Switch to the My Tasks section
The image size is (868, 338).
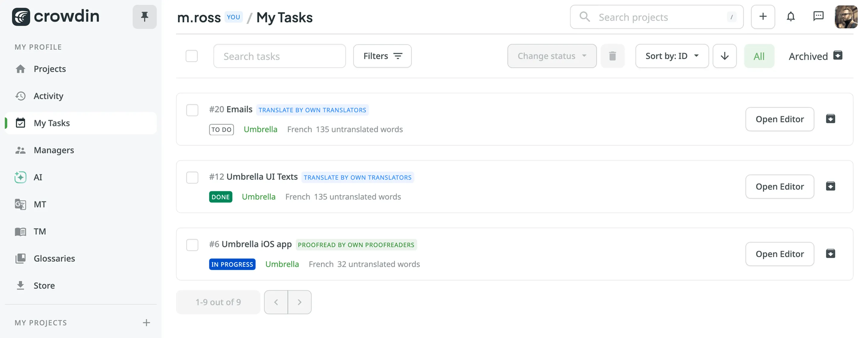pyautogui.click(x=52, y=123)
